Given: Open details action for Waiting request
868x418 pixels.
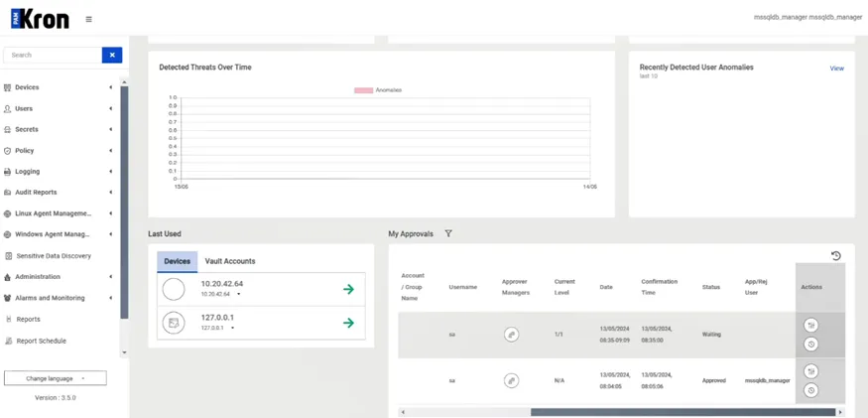Looking at the screenshot, I should tap(811, 326).
